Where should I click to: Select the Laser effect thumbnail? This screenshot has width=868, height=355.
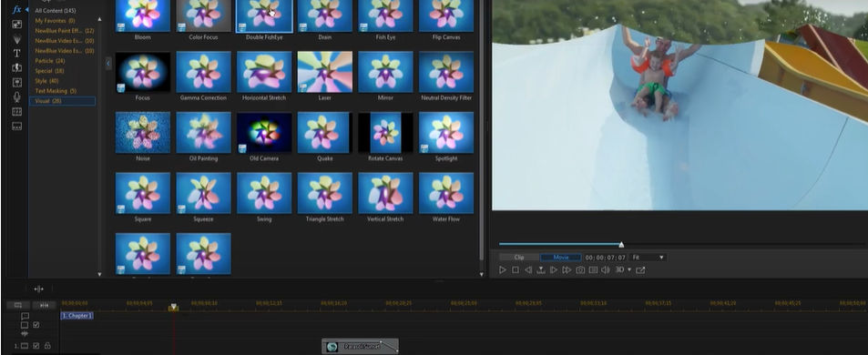325,71
